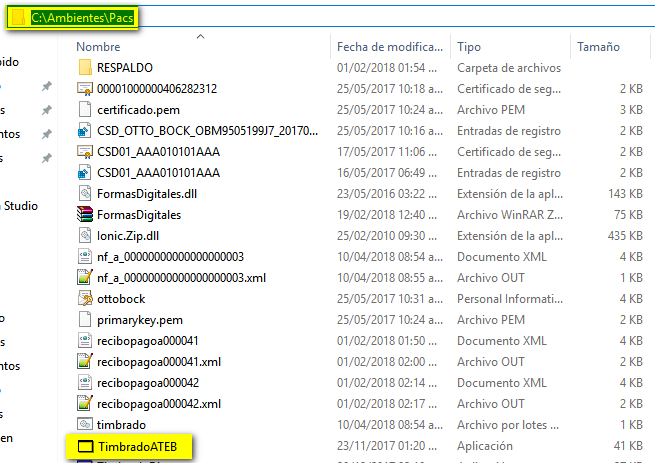The image size is (655, 463).
Task: Click the 41 KB size cell
Action: pos(628,446)
